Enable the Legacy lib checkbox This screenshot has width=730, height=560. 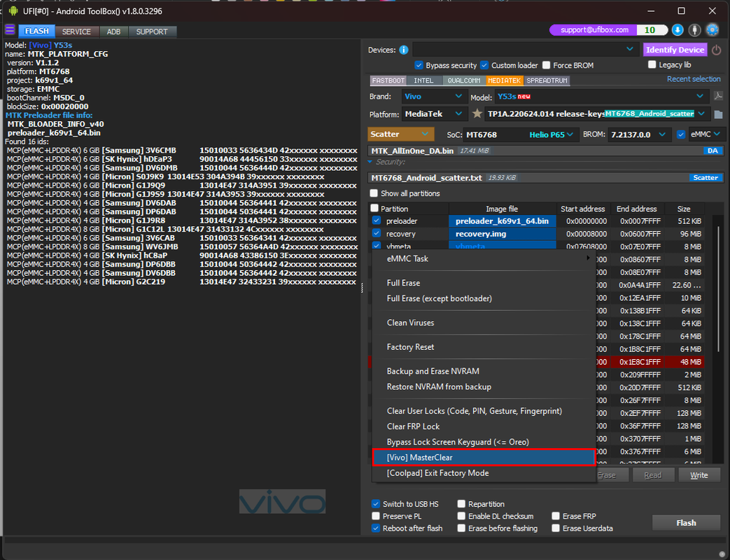click(x=652, y=64)
